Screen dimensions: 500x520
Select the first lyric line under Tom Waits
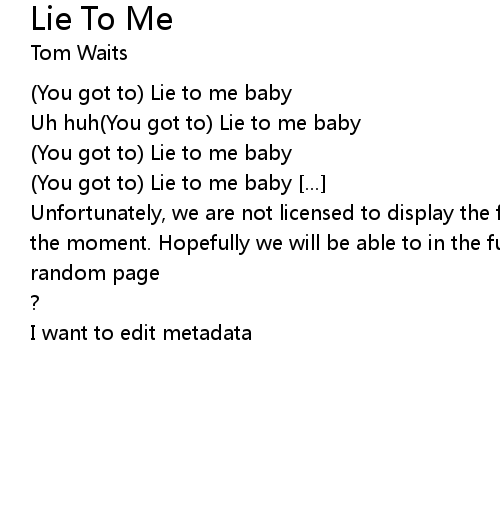click(161, 93)
